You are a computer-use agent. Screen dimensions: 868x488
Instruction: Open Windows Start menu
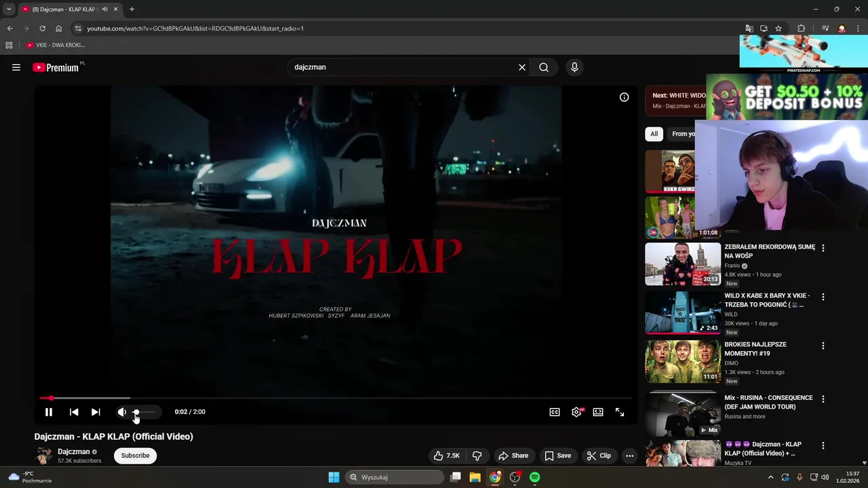334,477
